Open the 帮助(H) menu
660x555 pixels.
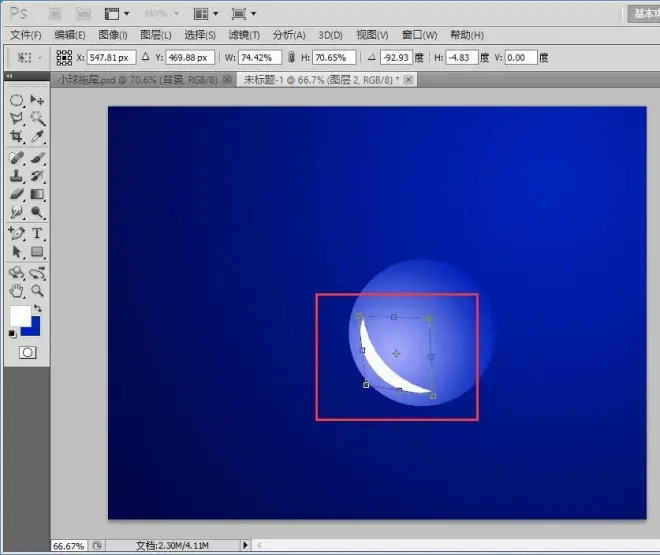click(467, 35)
